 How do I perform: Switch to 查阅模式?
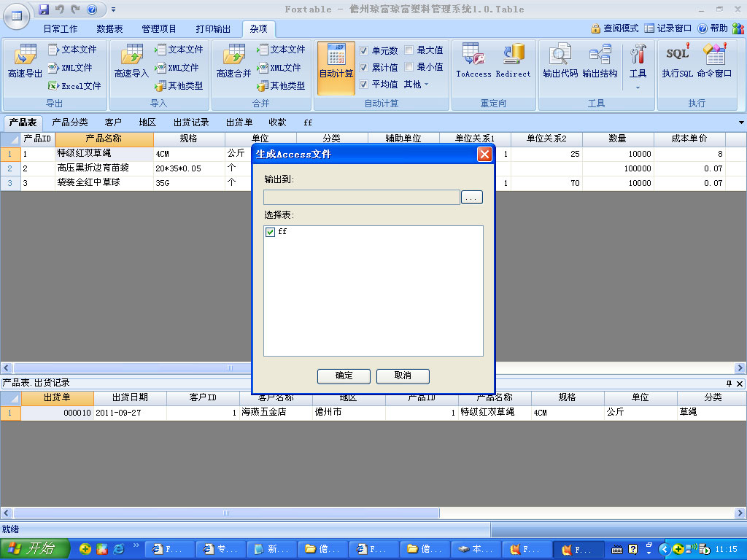pos(614,28)
